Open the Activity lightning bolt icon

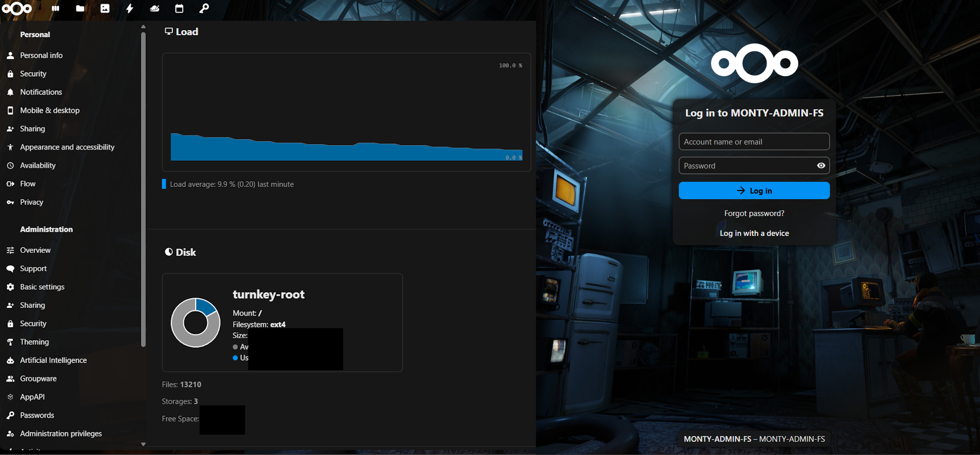pyautogui.click(x=130, y=9)
